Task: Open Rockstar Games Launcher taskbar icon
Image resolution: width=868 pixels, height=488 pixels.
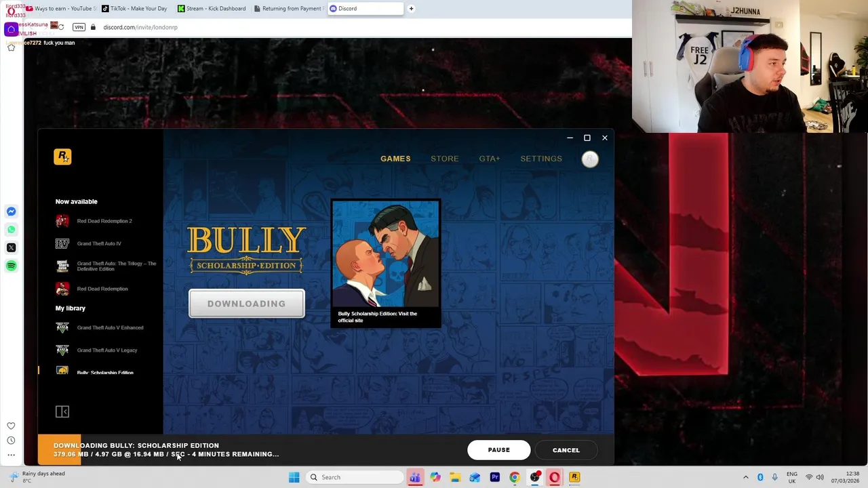Action: click(574, 477)
